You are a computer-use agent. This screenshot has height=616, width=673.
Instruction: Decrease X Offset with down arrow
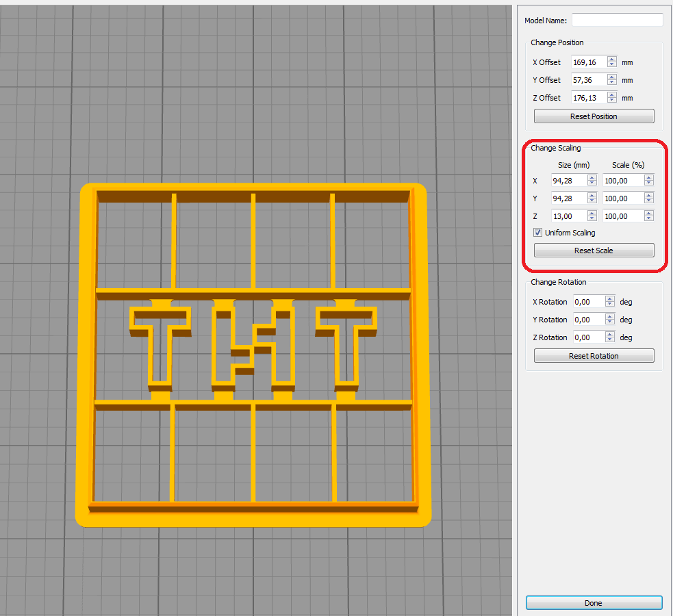612,65
